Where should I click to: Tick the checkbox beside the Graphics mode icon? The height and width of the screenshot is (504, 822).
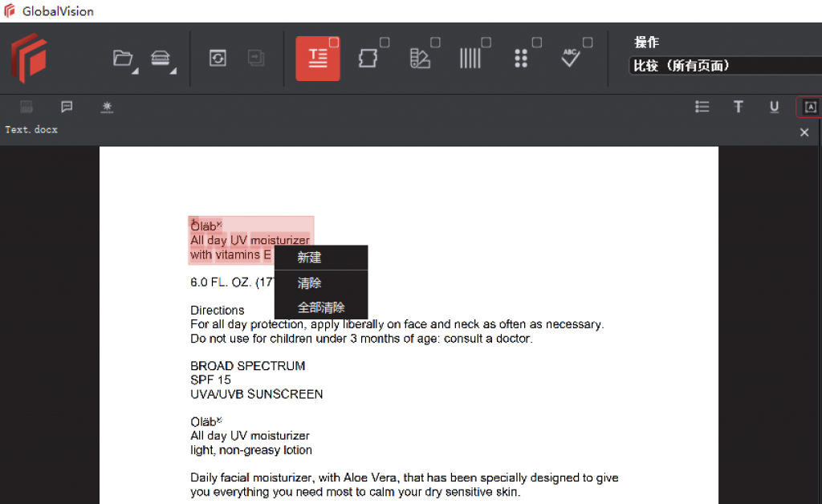click(x=385, y=43)
